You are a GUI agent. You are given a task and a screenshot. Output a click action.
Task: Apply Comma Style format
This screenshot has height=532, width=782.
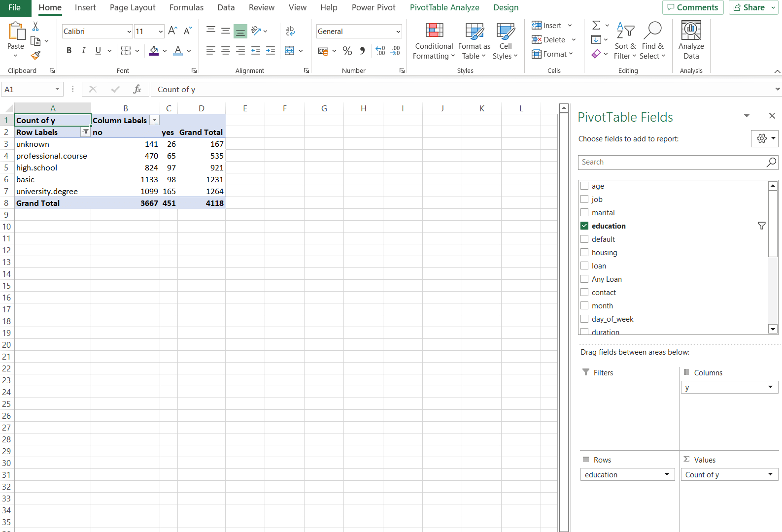point(363,50)
